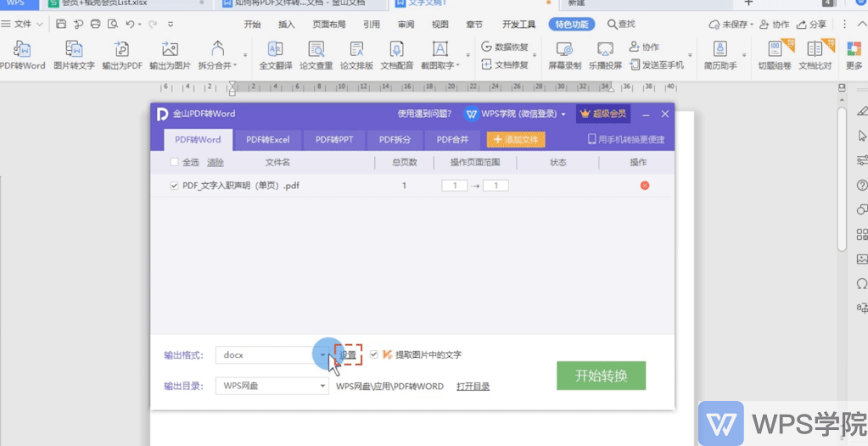Viewport: 868px width, 446px height.
Task: Click the 打开目录 link
Action: 473,387
